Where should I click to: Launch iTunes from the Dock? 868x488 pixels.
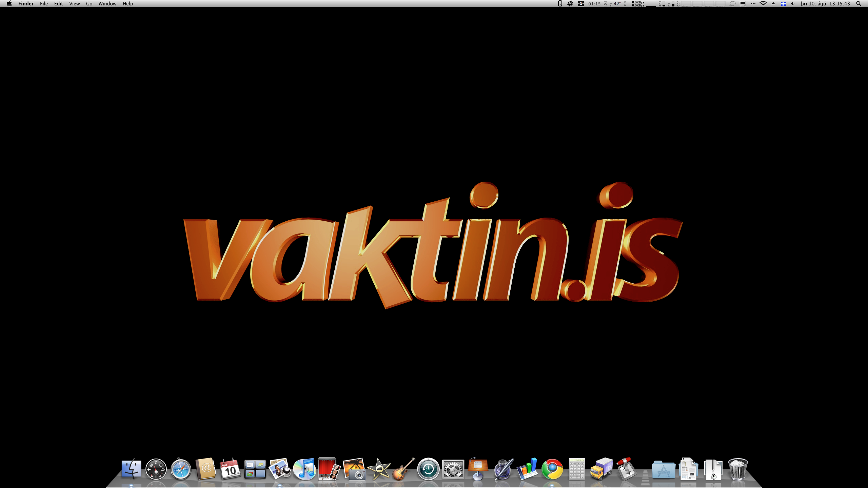pyautogui.click(x=305, y=469)
